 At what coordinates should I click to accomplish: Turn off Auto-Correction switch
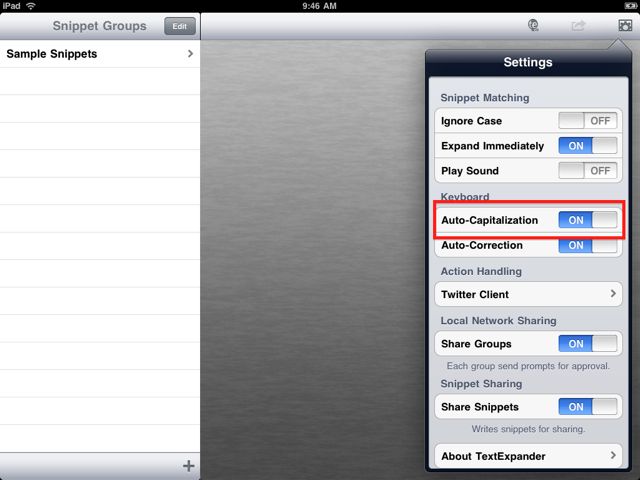(588, 245)
